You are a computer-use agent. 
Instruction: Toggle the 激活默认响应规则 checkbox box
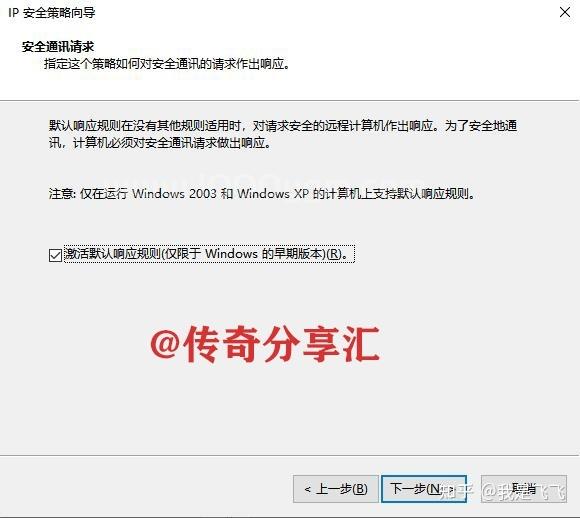(x=55, y=255)
